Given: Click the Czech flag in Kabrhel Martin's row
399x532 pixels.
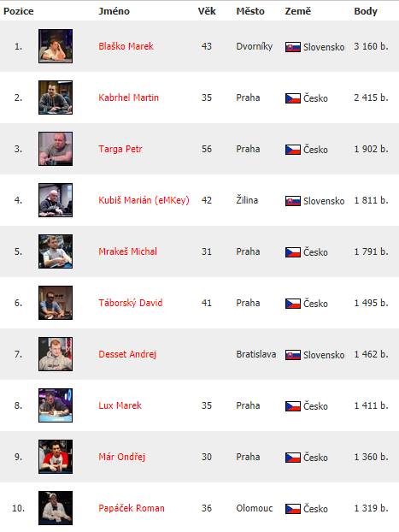Looking at the screenshot, I should [292, 98].
